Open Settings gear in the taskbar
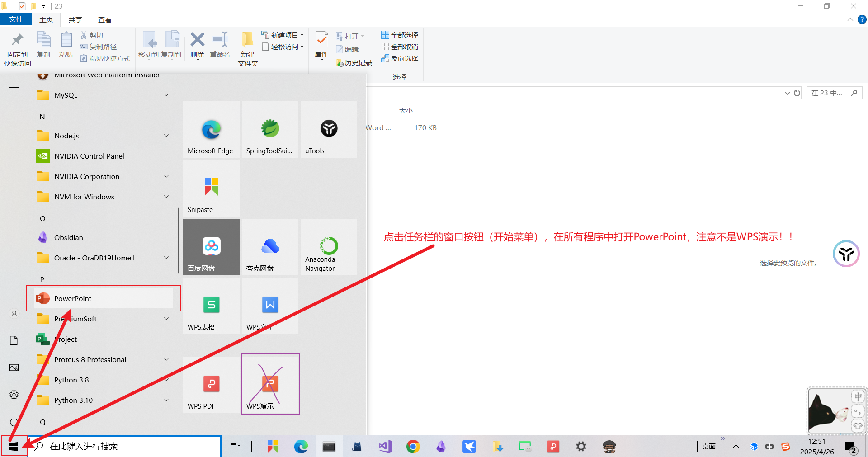868x457 pixels. 581,447
